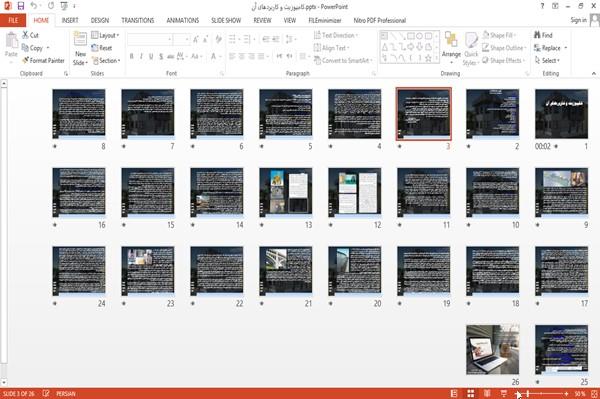
Task: Open Quick Styles gallery
Action: (471, 49)
